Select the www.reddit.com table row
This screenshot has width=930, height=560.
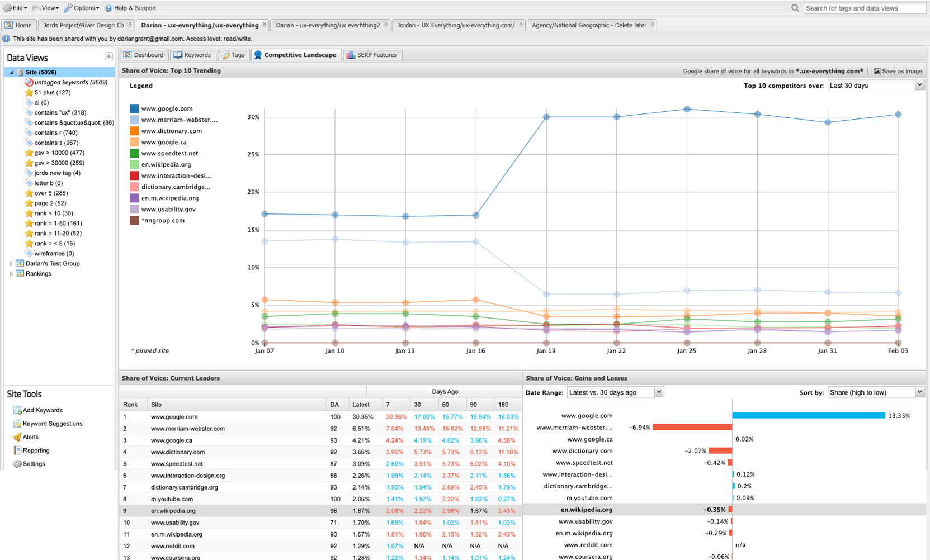click(321, 546)
